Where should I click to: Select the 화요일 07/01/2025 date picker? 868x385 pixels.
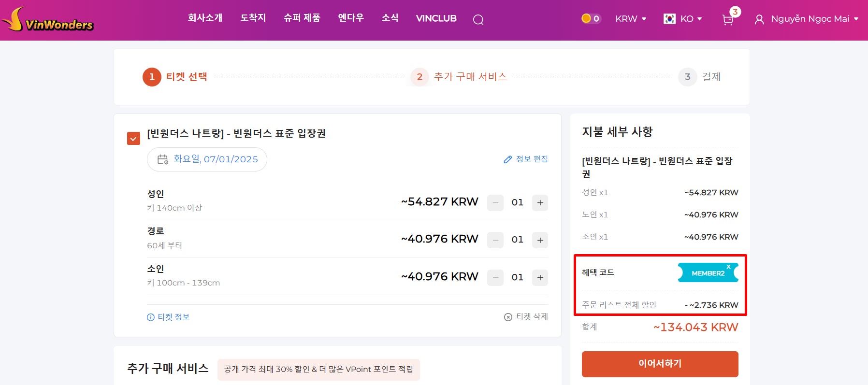click(207, 159)
